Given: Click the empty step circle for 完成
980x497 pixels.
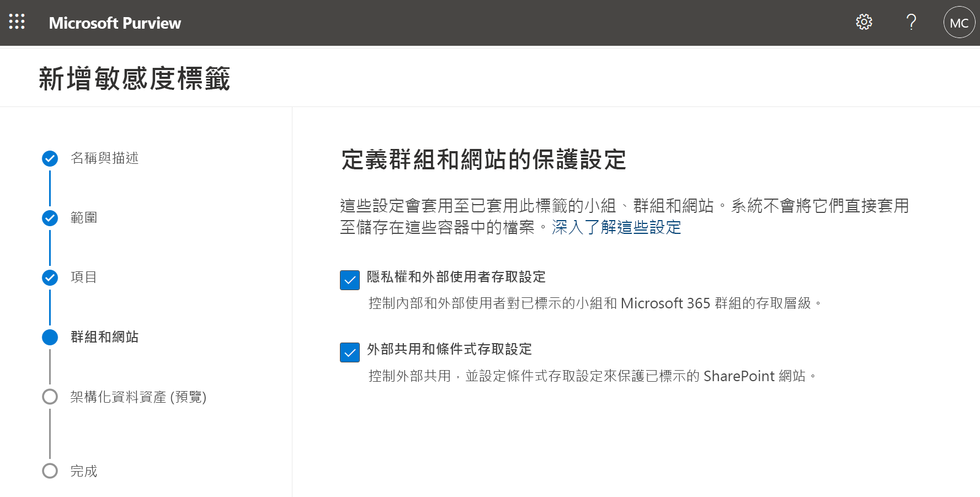Looking at the screenshot, I should point(50,471).
